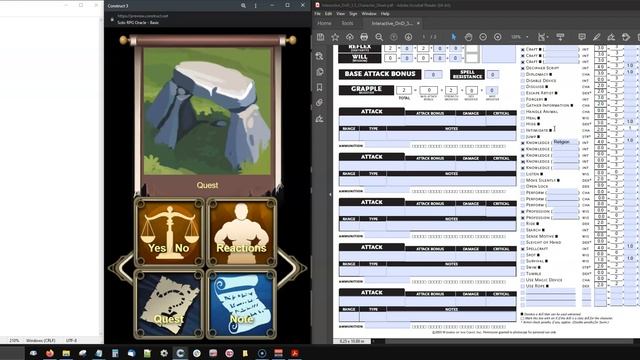Select the arrow selection tool in Acrobat
The image size is (640, 360).
(x=453, y=37)
